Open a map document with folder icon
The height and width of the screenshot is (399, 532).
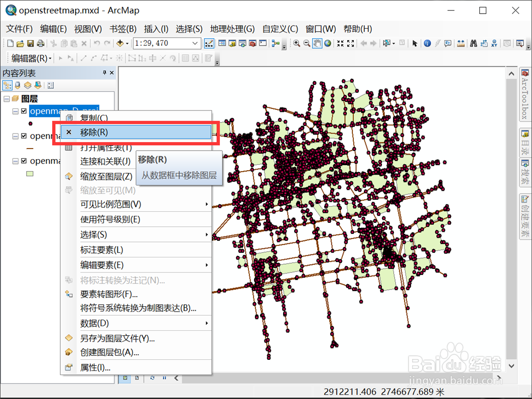coord(21,44)
